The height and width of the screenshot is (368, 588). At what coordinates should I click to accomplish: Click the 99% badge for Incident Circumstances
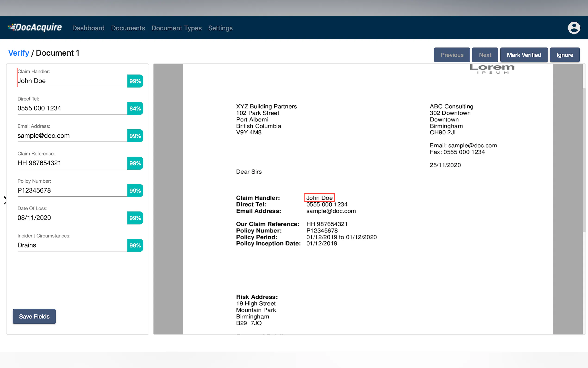pyautogui.click(x=135, y=245)
